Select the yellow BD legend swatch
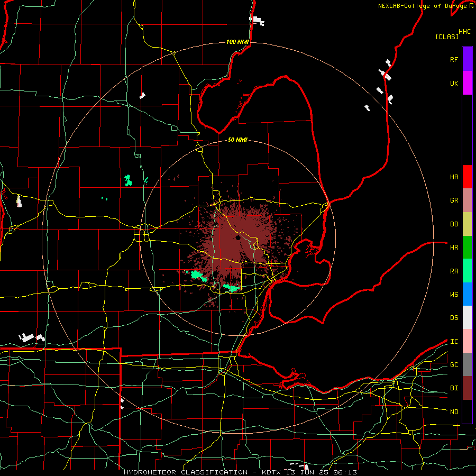The height and width of the screenshot is (476, 476). 467,224
